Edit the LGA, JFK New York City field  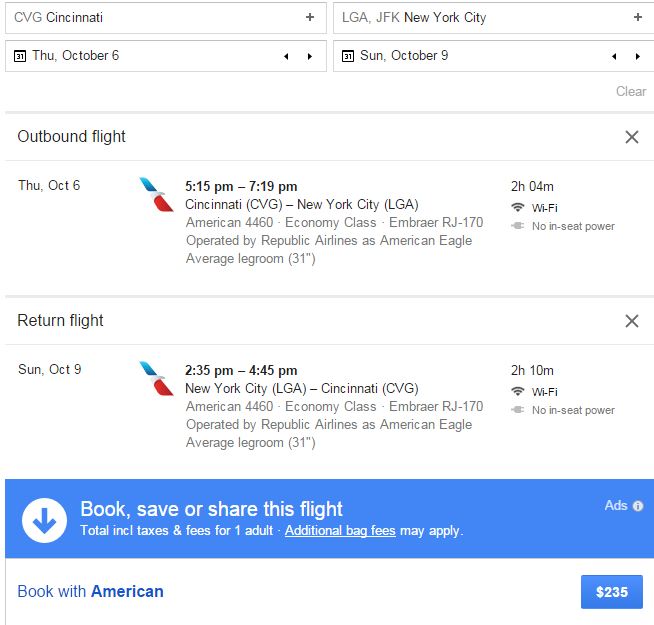(480, 18)
